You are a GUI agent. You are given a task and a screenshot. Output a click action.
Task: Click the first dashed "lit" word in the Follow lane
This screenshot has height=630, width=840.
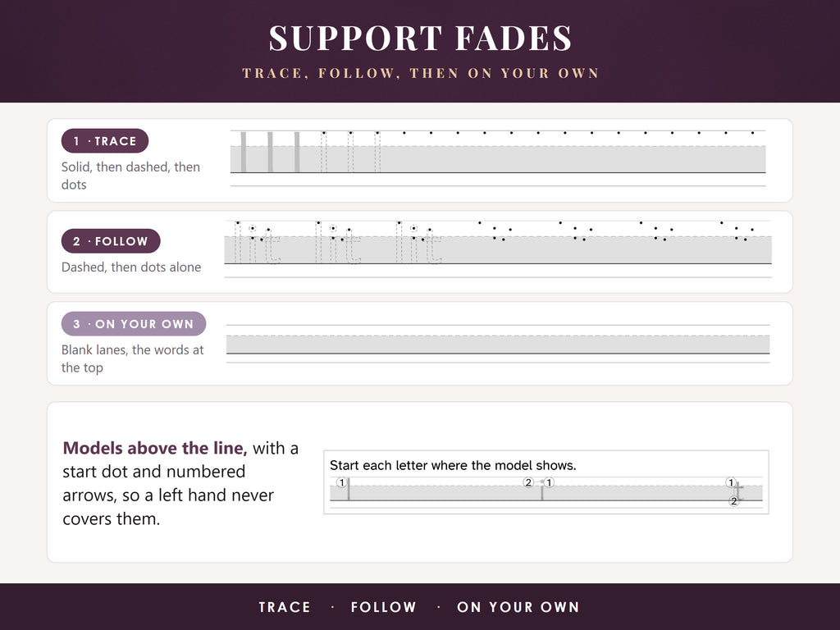(x=258, y=243)
